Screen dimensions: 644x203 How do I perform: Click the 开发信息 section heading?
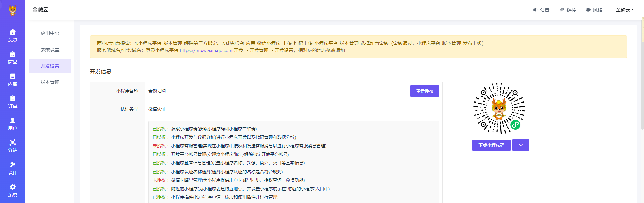pyautogui.click(x=101, y=71)
